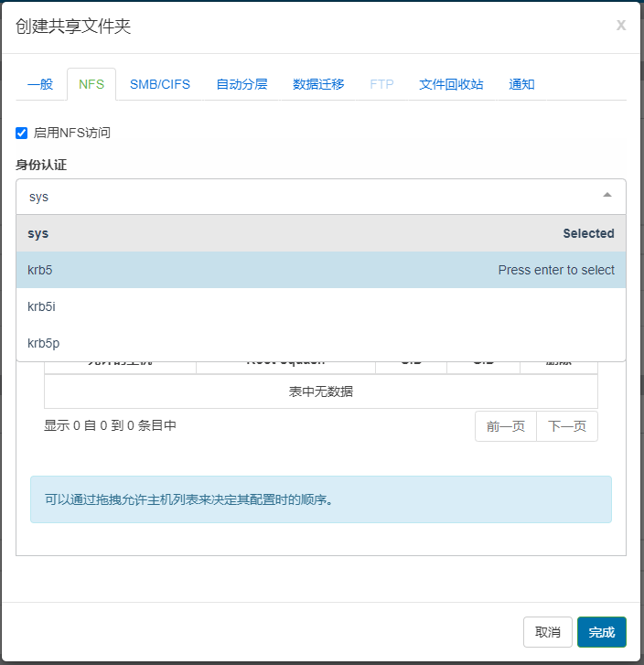Select krb5 from the authentication list
Image resolution: width=644 pixels, height=665 pixels.
point(320,270)
